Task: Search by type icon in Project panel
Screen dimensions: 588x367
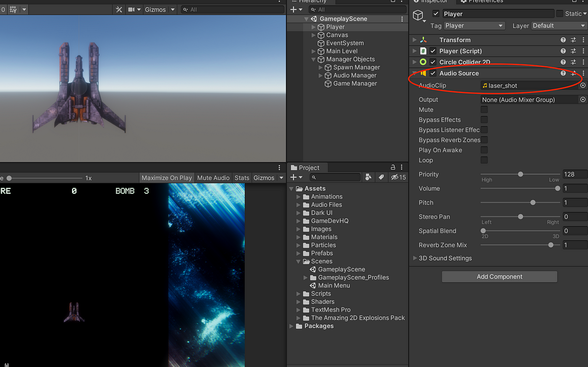Action: pos(368,177)
